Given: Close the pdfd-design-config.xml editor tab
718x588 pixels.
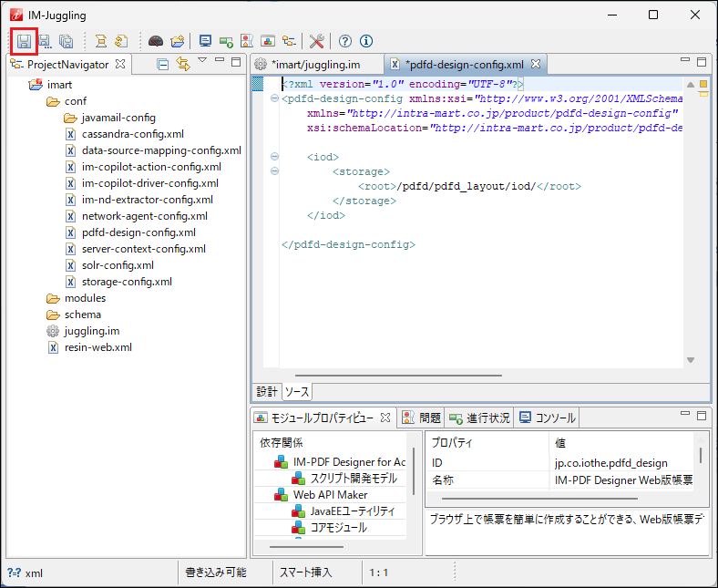Looking at the screenshot, I should (537, 65).
